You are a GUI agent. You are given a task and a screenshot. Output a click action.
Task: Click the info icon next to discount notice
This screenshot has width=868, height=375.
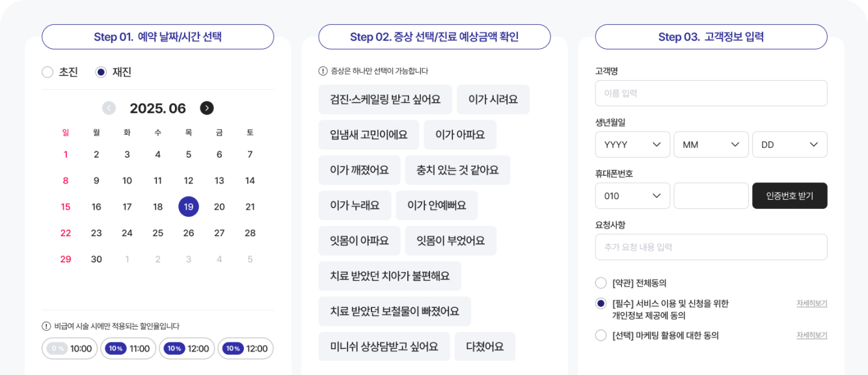click(x=46, y=326)
